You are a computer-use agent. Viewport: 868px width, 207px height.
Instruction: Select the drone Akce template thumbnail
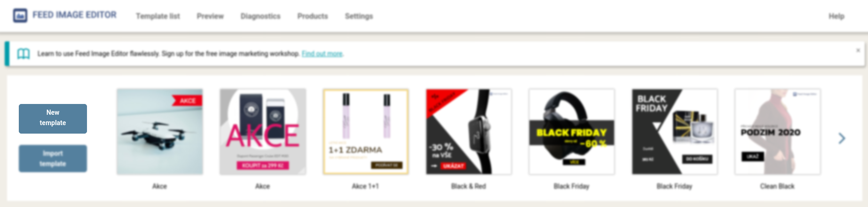(160, 132)
